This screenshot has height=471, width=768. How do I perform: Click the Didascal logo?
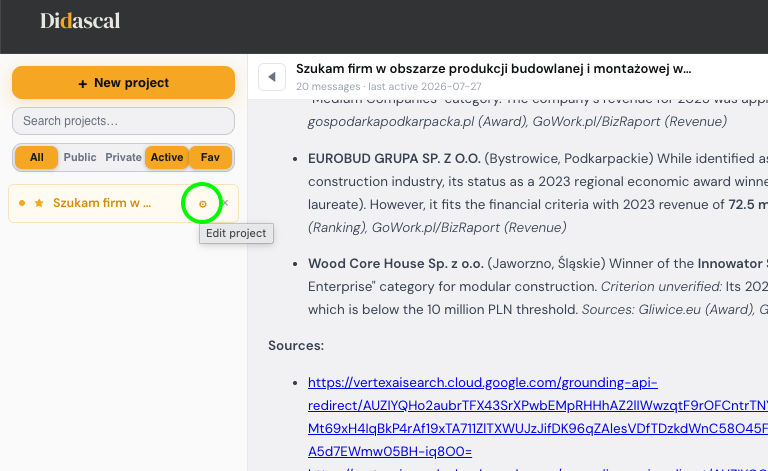[80, 21]
